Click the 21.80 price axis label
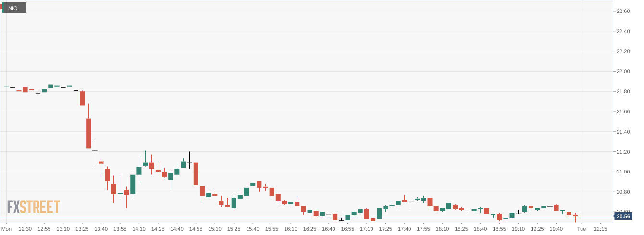The width and height of the screenshot is (644, 235). pos(623,92)
